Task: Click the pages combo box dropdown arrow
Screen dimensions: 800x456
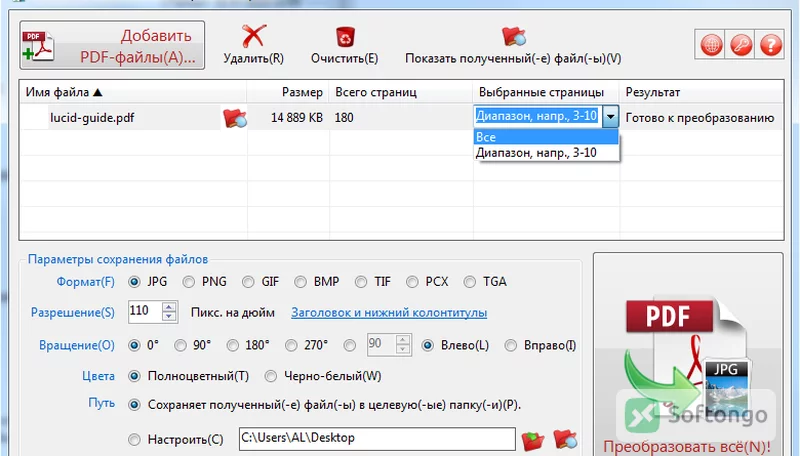Action: pyautogui.click(x=610, y=117)
